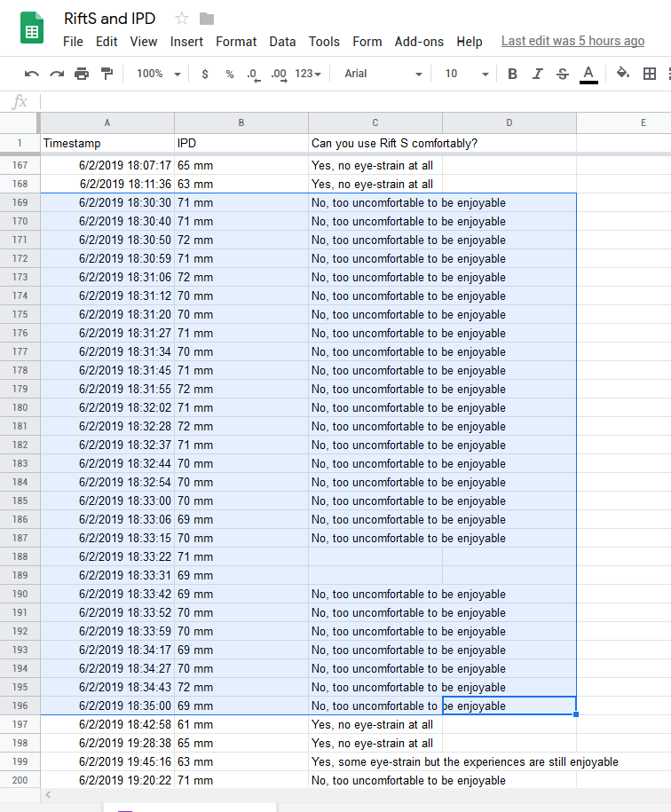
Task: Click the Redo arrow icon
Action: pyautogui.click(x=57, y=74)
